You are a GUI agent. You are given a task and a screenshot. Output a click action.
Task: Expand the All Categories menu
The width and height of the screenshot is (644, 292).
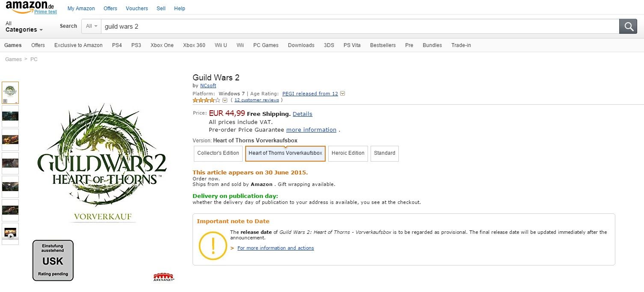pos(24,27)
